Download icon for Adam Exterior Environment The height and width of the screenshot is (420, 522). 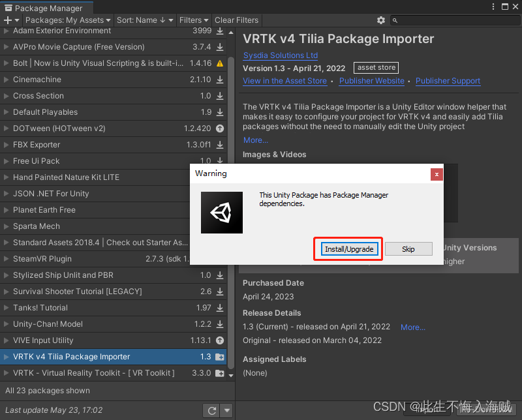tap(220, 31)
